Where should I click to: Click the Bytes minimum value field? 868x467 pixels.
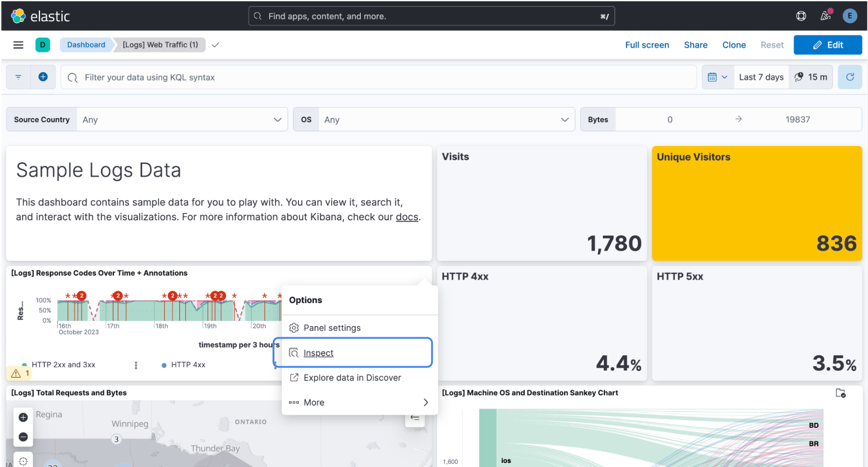[670, 120]
